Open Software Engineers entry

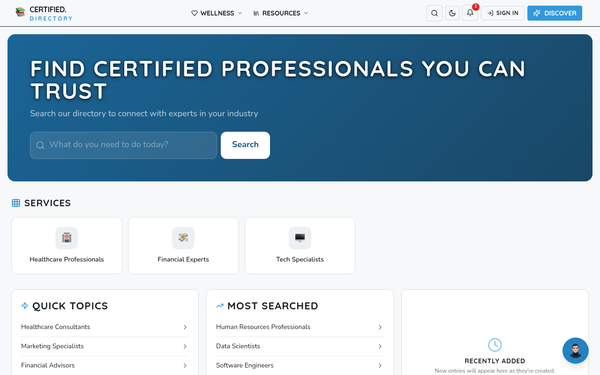300,365
